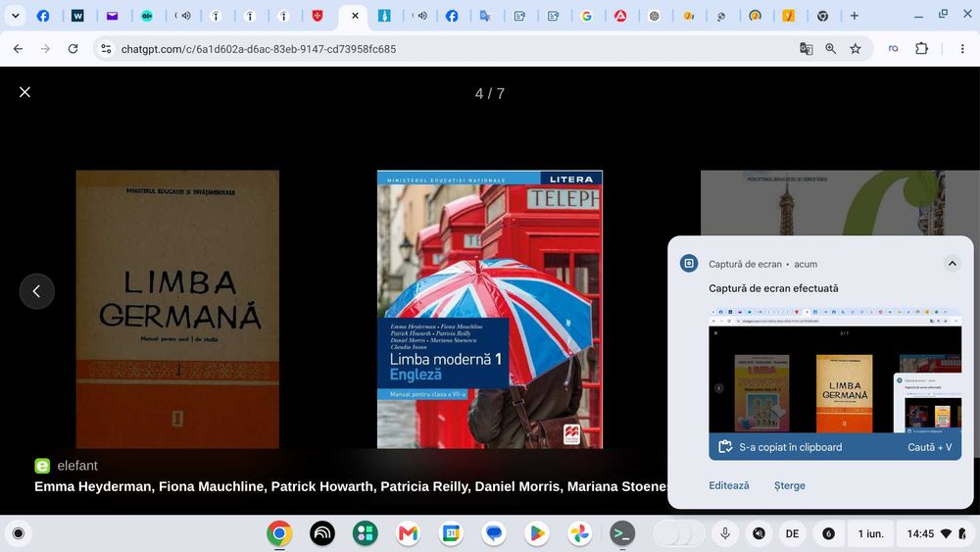
Task: Switch to the purple mail tab
Action: (112, 16)
